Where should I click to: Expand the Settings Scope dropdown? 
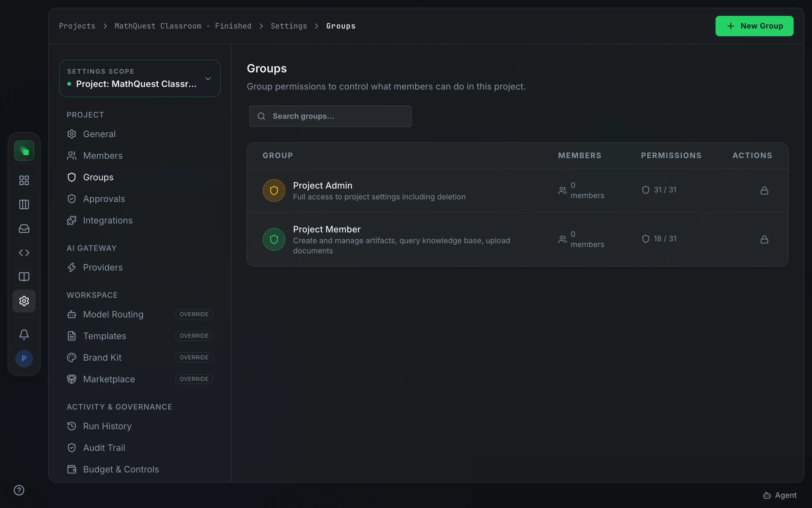tap(140, 78)
